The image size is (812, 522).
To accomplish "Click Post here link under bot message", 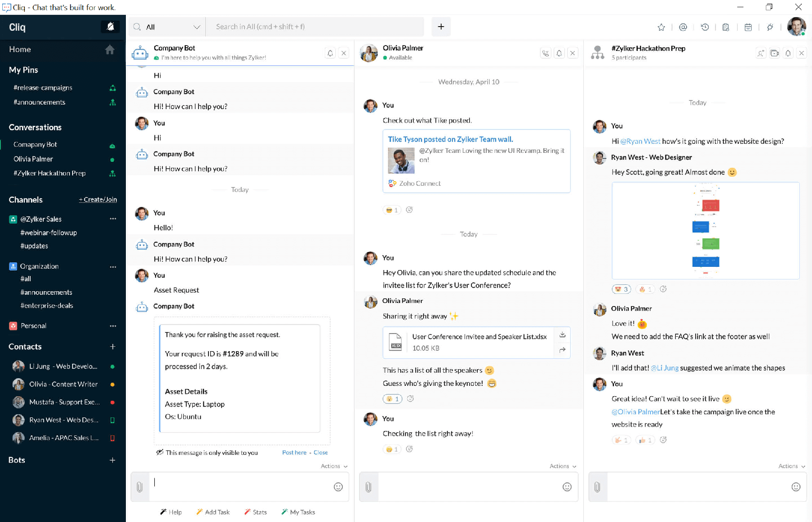I will click(x=294, y=453).
